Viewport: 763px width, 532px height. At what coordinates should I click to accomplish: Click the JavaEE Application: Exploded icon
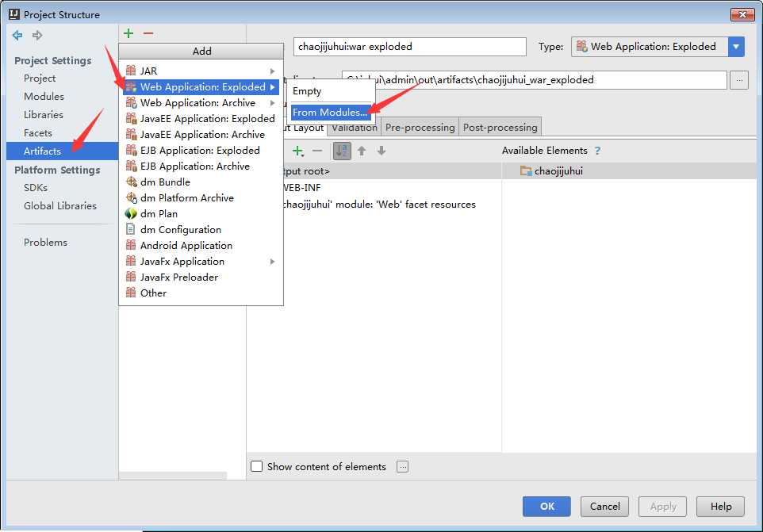point(132,118)
